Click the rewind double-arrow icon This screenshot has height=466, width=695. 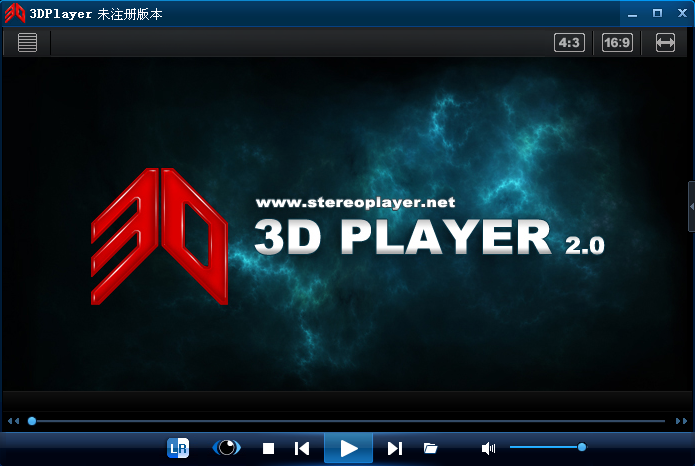pyautogui.click(x=13, y=421)
